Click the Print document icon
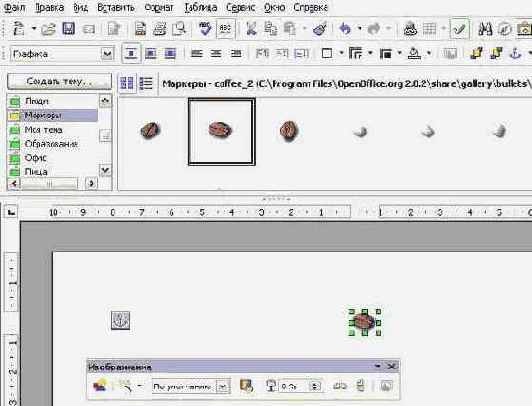Viewport: 532px width, 406px height. click(x=160, y=29)
